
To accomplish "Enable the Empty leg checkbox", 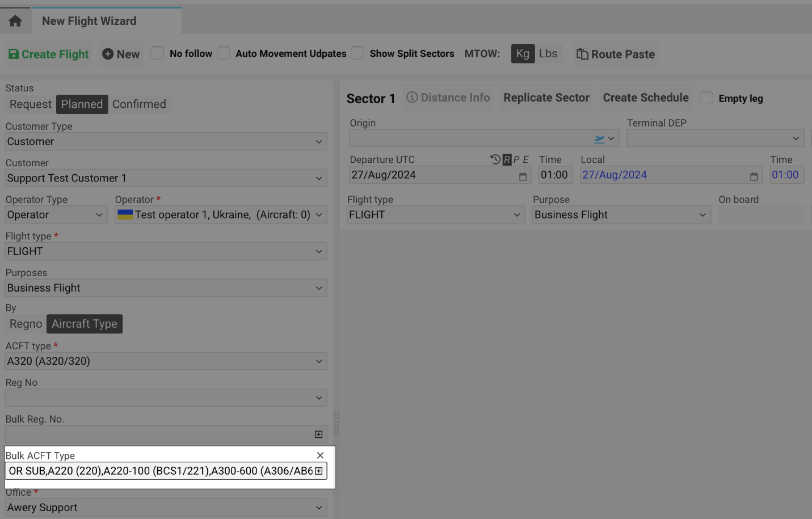I will (706, 98).
